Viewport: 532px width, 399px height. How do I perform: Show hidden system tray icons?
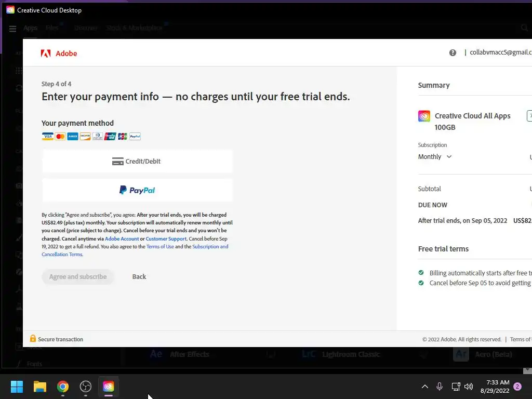pyautogui.click(x=424, y=387)
